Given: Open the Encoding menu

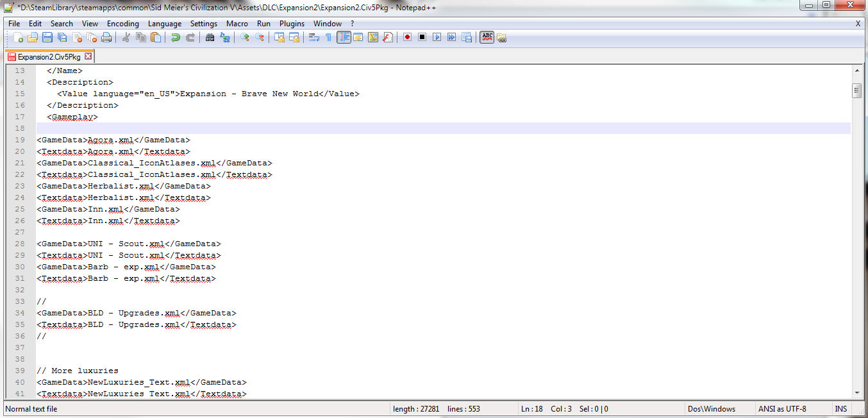Looking at the screenshot, I should pyautogui.click(x=123, y=24).
